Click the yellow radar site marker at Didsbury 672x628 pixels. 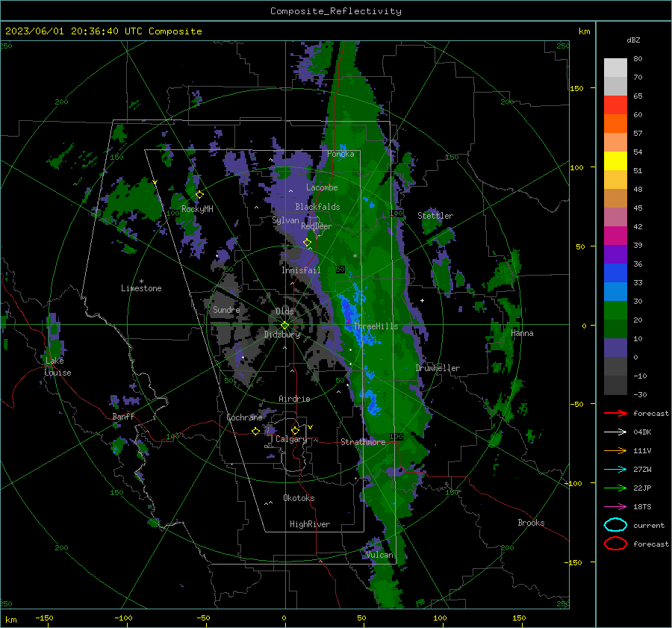coord(285,326)
